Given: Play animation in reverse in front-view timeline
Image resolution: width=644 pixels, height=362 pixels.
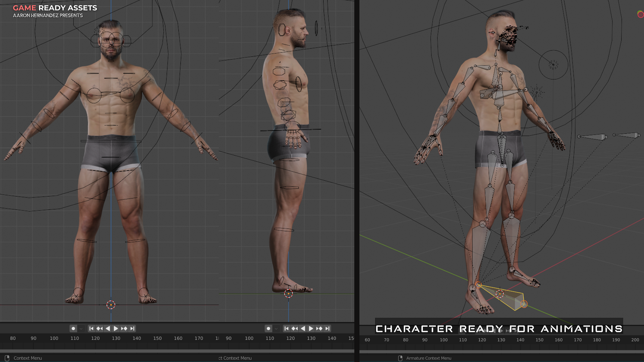Looking at the screenshot, I should 108,329.
